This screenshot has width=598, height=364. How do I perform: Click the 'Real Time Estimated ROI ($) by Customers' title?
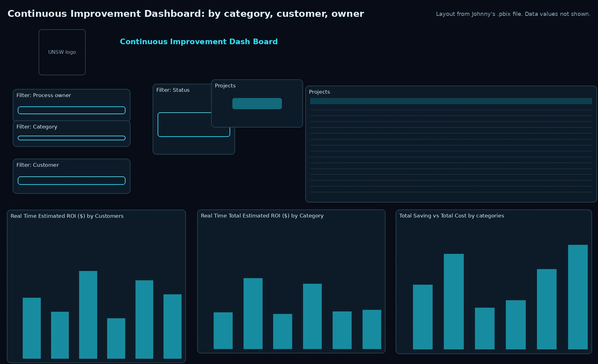(67, 216)
